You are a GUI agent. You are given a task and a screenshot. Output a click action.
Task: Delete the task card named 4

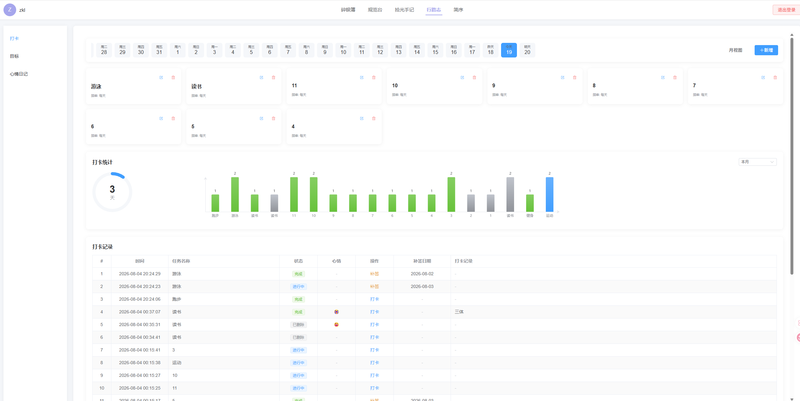373,118
